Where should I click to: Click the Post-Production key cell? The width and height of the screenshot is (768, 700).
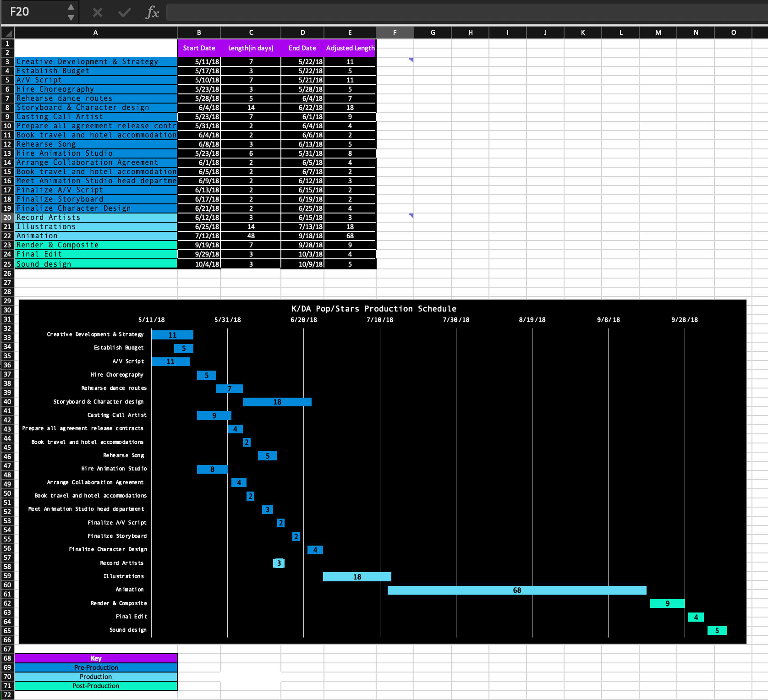point(96,686)
